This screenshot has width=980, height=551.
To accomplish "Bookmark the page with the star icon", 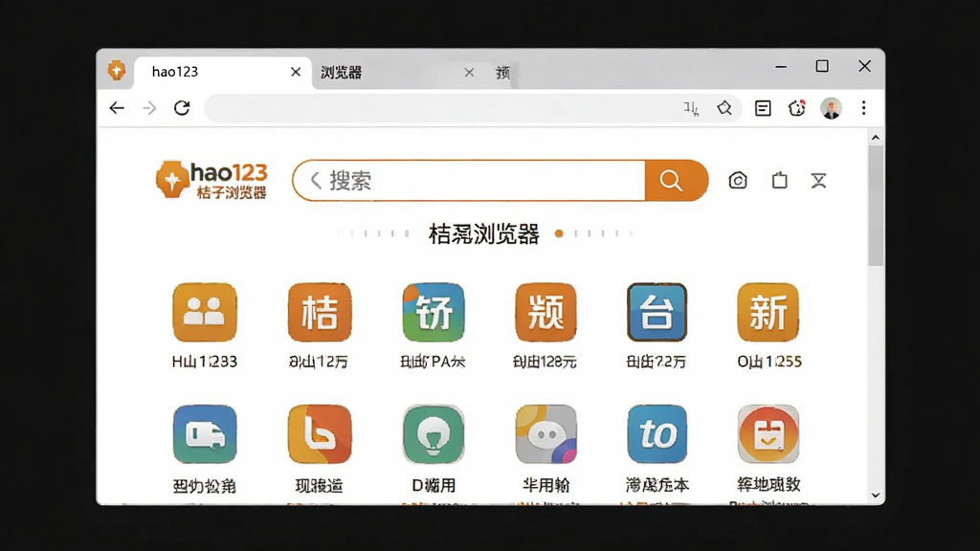I will 724,108.
